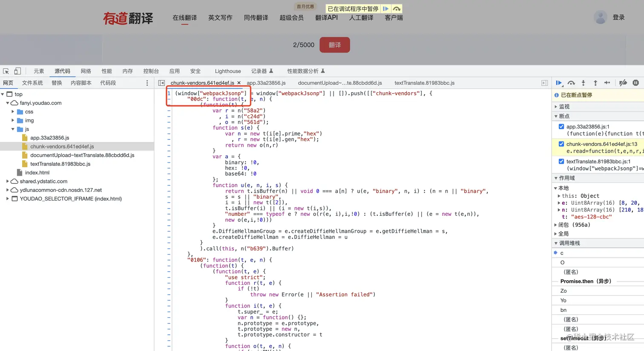This screenshot has height=351, width=644.
Task: Hide the debugger sidebar pane
Action: click(544, 83)
